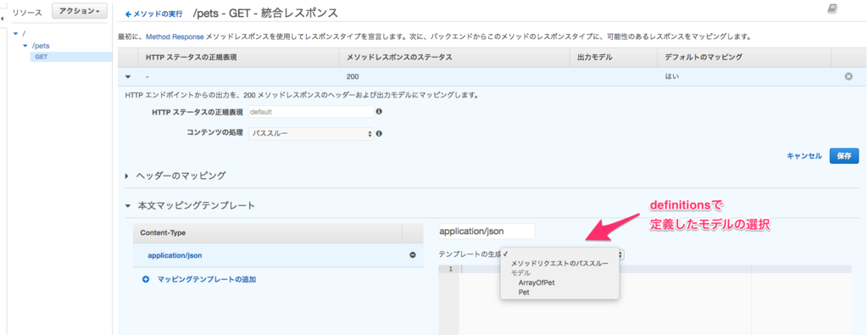Click the plus icon to add mapping template

(x=146, y=280)
